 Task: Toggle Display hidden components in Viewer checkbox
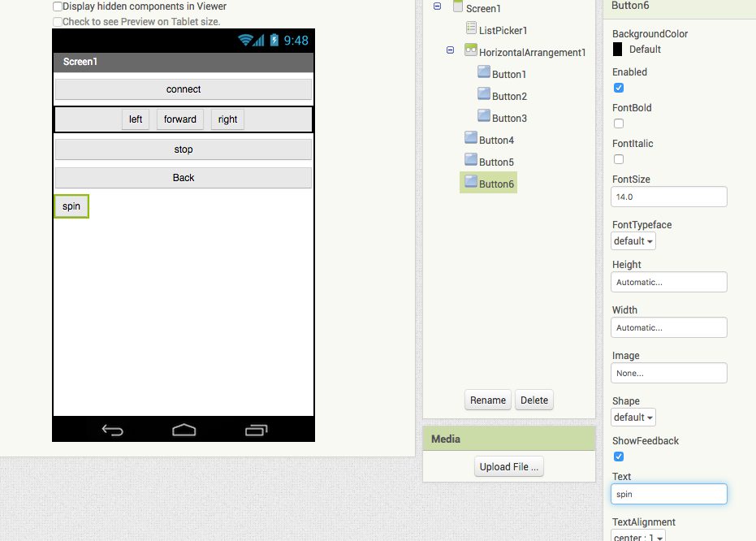point(58,6)
